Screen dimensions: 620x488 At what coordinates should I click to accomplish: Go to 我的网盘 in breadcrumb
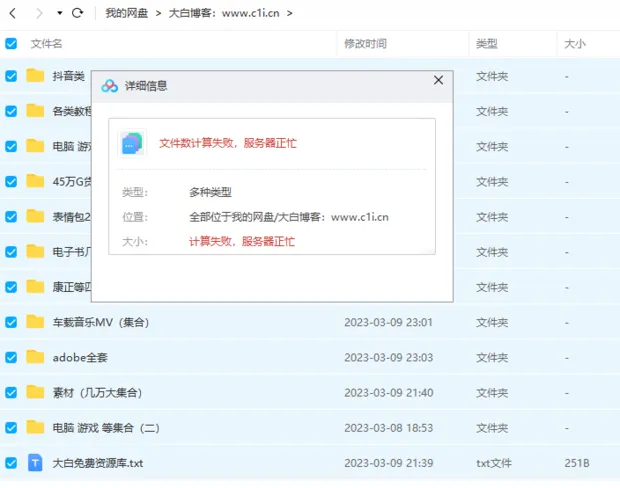point(127,13)
